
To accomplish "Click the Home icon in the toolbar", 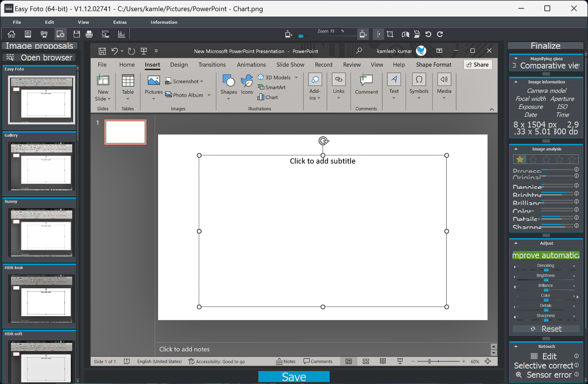I will (11, 34).
